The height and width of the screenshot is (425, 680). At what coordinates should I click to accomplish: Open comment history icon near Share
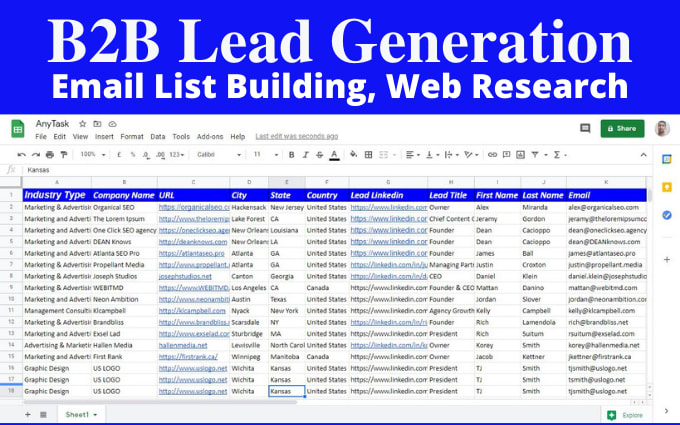tap(585, 128)
